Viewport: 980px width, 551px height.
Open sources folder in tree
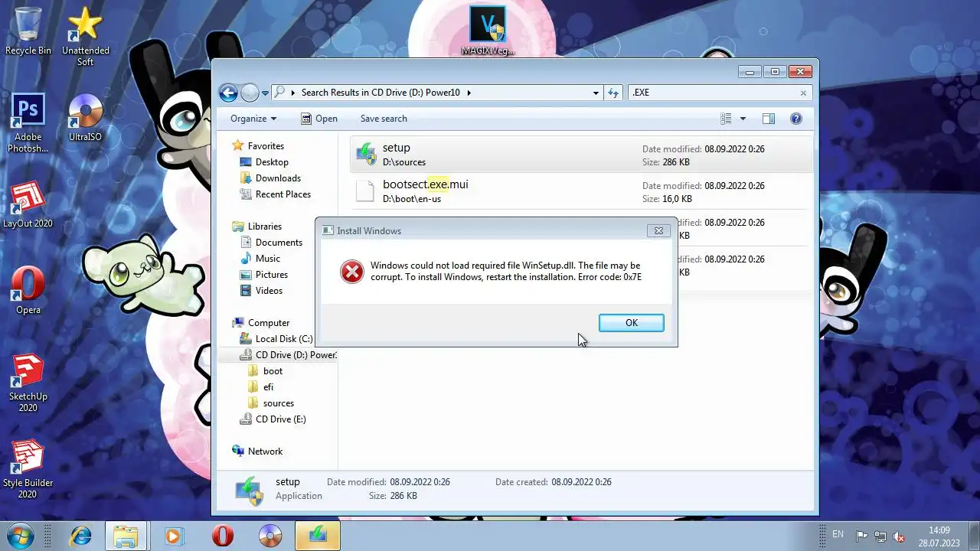pyautogui.click(x=279, y=403)
